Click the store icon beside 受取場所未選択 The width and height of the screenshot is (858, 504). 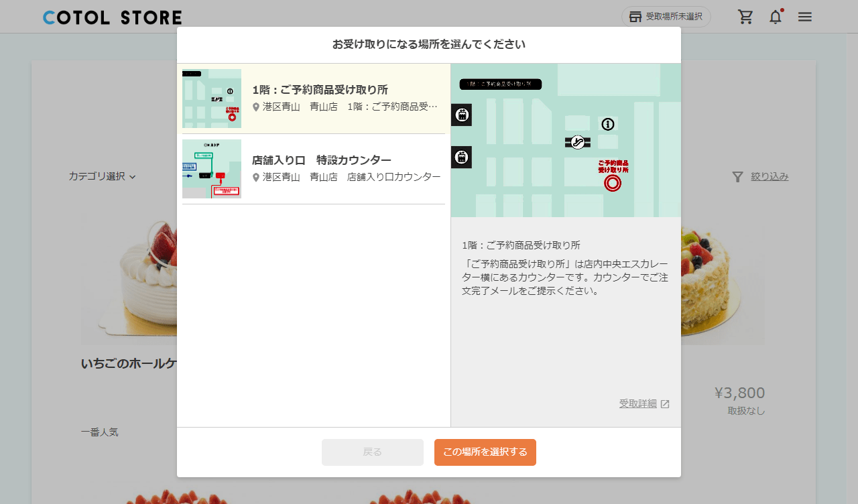tap(635, 17)
